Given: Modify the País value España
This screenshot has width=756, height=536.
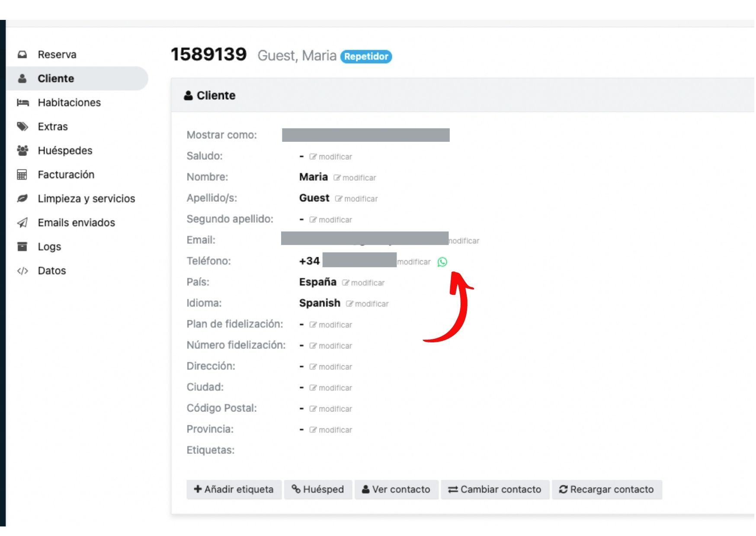Looking at the screenshot, I should pos(363,283).
